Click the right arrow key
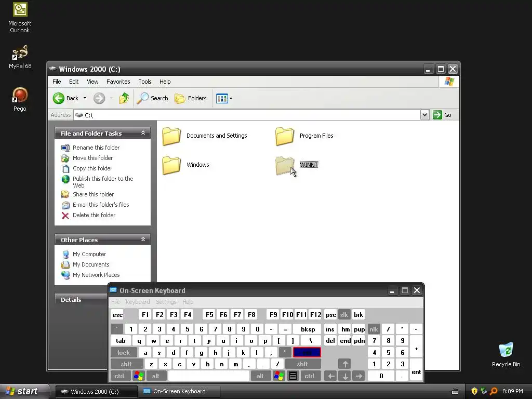Screen dimensions: 532x399 (x=358, y=376)
